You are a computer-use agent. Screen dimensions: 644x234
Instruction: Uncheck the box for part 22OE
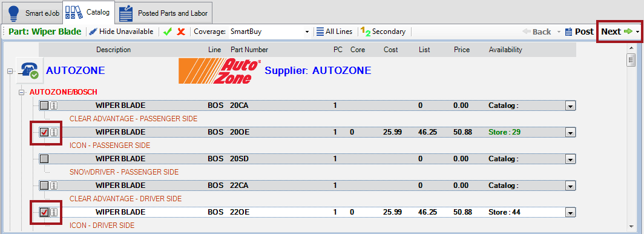(44, 212)
